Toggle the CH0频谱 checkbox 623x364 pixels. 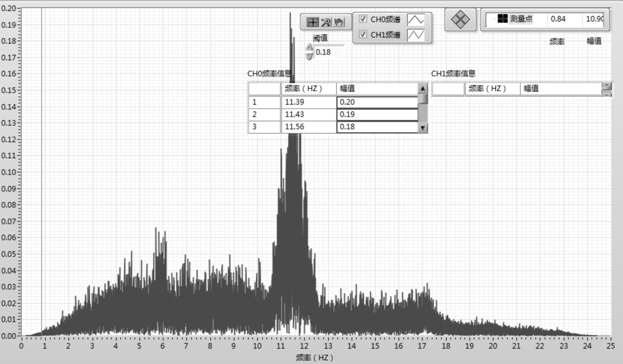coord(363,19)
